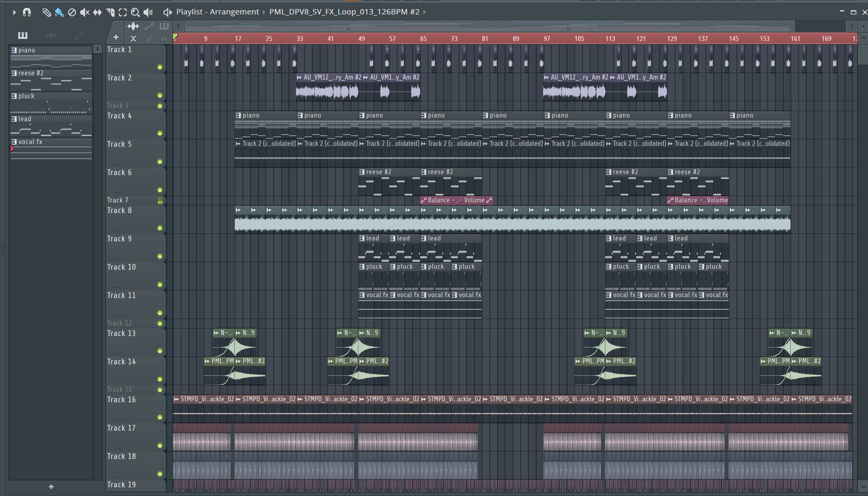Select the Mute tool

[x=84, y=12]
